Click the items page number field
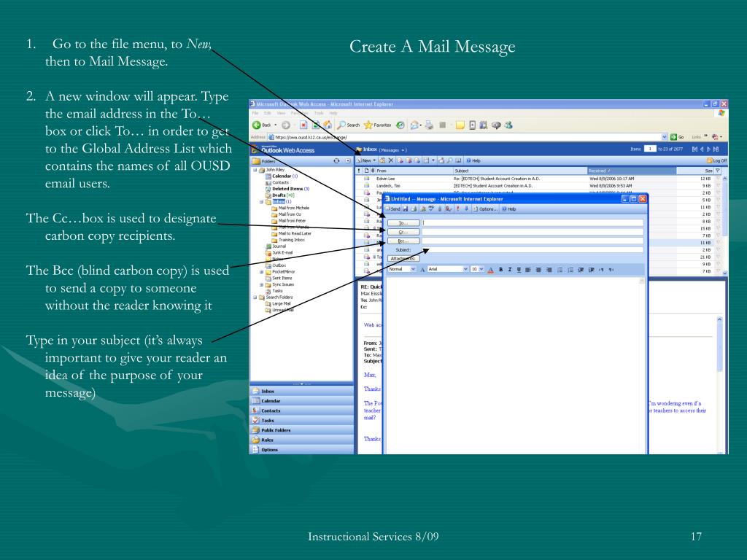Image resolution: width=747 pixels, height=560 pixels. coord(650,149)
